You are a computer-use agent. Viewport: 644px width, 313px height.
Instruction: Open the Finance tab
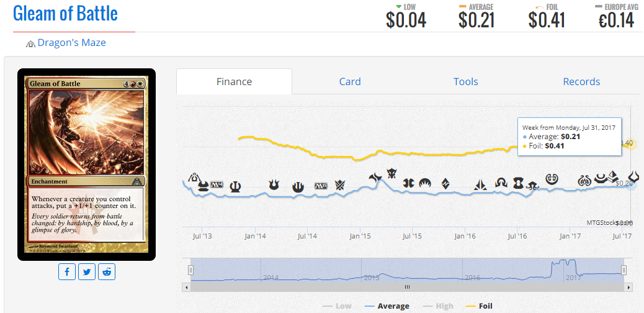(x=234, y=81)
